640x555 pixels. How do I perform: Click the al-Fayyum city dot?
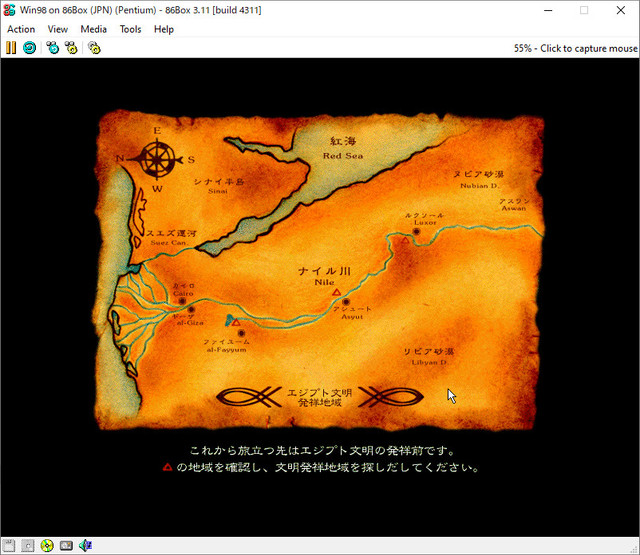(242, 333)
